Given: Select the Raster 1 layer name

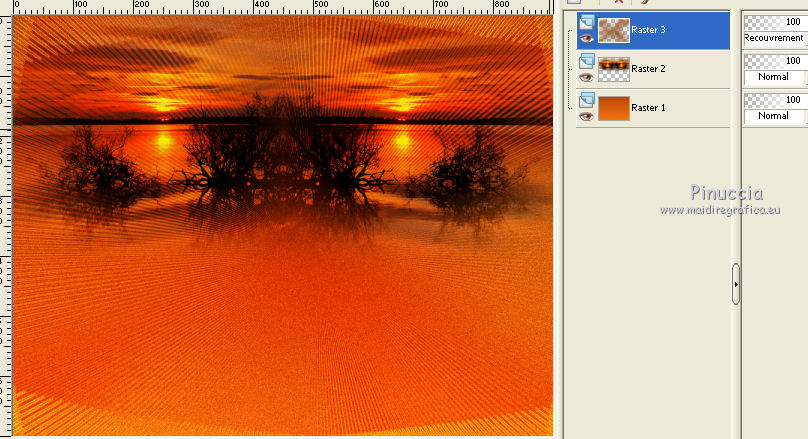Looking at the screenshot, I should pos(648,108).
